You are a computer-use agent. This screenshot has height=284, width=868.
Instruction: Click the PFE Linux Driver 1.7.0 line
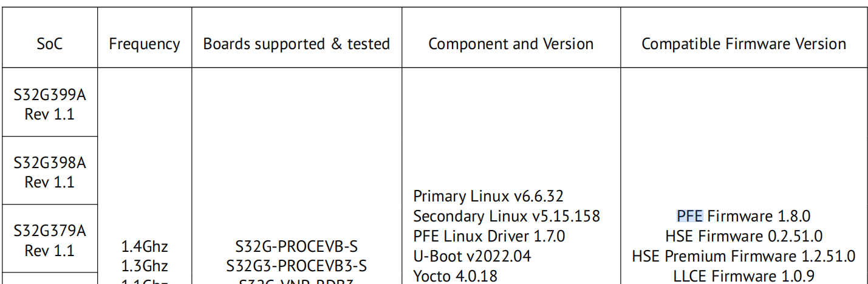(x=489, y=236)
